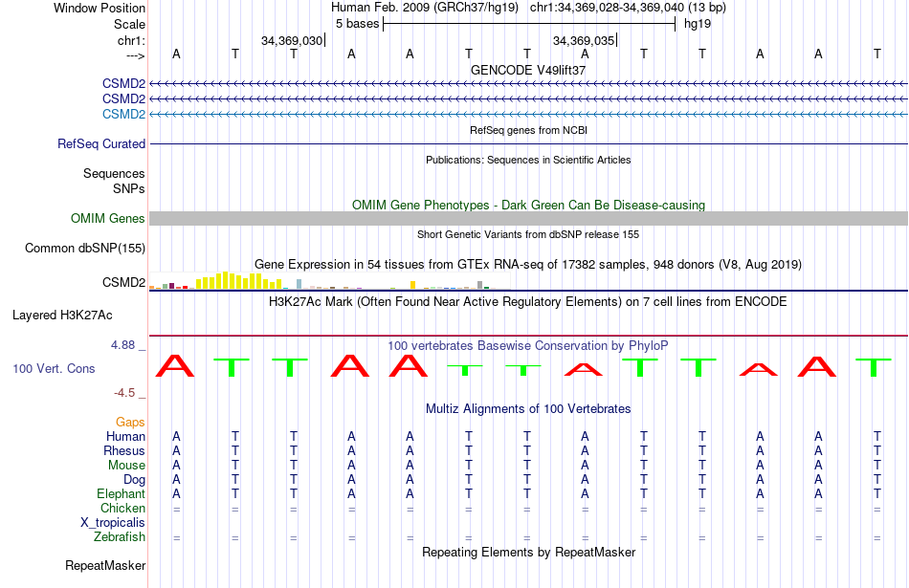
Task: Select the Mouse species row label
Action: click(127, 466)
